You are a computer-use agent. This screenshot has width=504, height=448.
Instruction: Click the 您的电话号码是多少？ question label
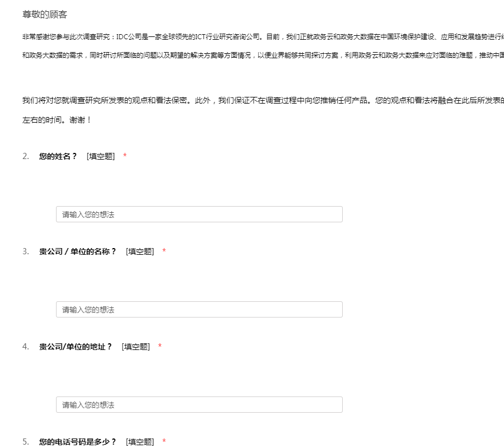coord(78,442)
